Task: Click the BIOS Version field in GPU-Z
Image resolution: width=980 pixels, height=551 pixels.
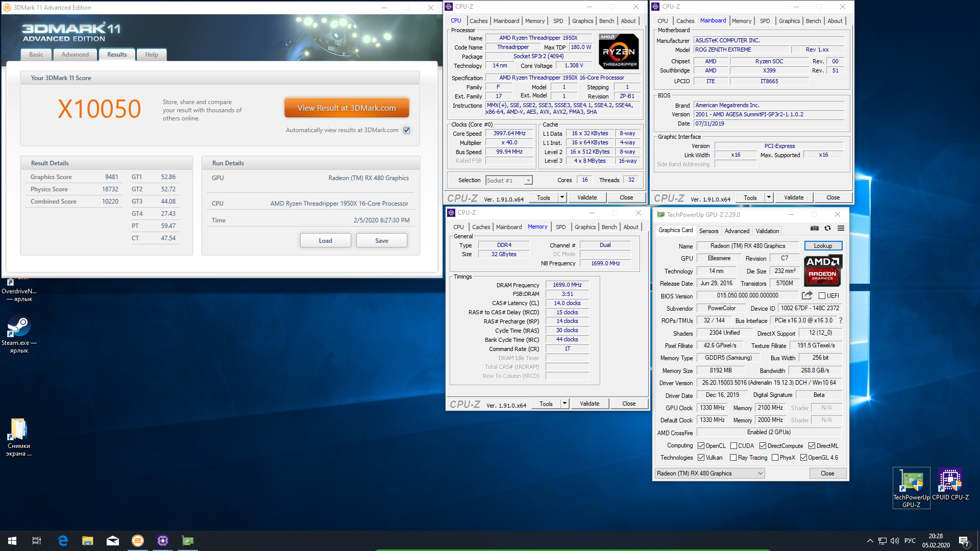Action: (x=748, y=295)
